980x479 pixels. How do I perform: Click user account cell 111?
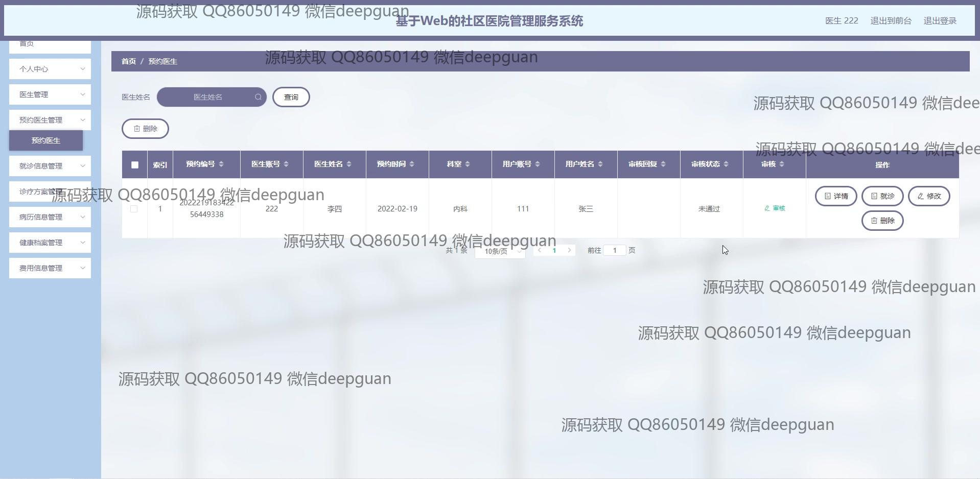coord(523,209)
